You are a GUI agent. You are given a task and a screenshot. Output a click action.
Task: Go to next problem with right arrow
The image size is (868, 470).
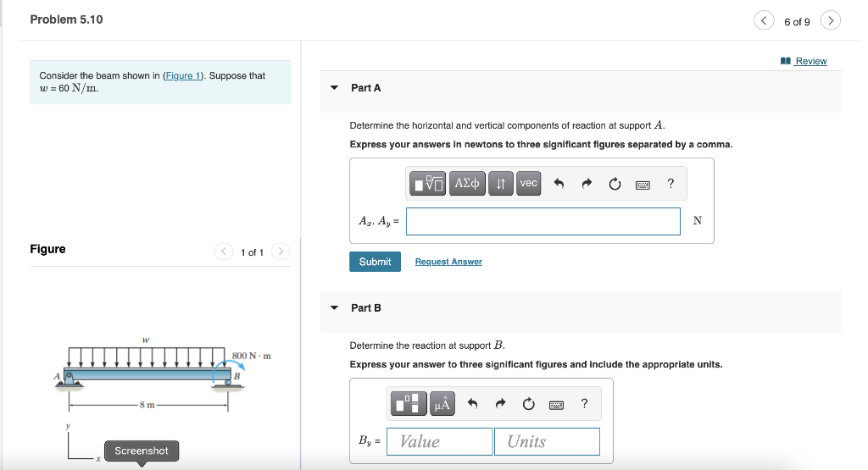pyautogui.click(x=831, y=20)
